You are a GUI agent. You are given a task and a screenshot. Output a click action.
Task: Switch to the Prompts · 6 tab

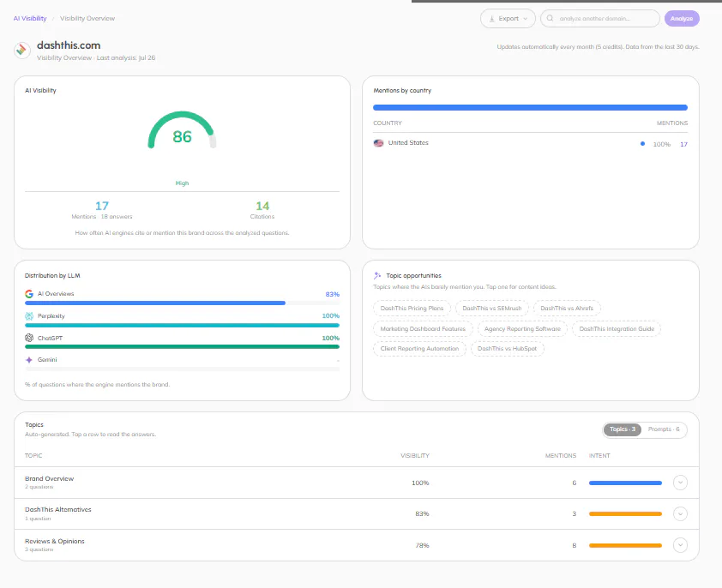click(664, 429)
